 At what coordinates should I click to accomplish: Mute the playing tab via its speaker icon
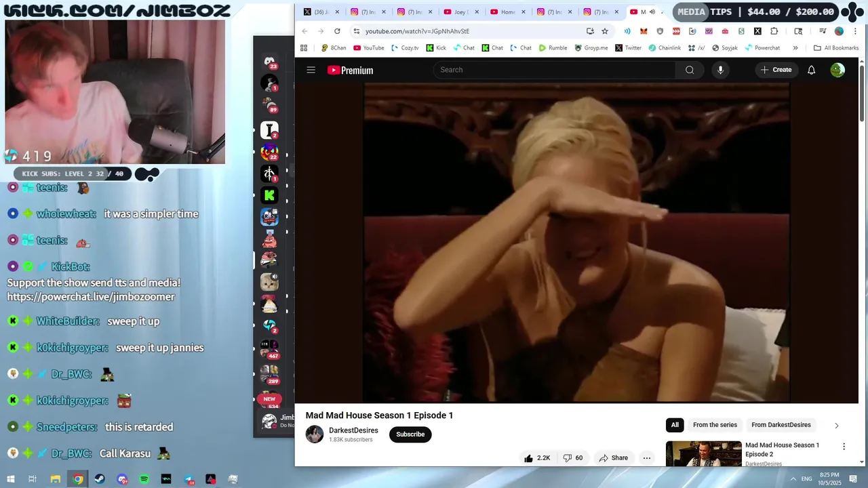point(652,12)
